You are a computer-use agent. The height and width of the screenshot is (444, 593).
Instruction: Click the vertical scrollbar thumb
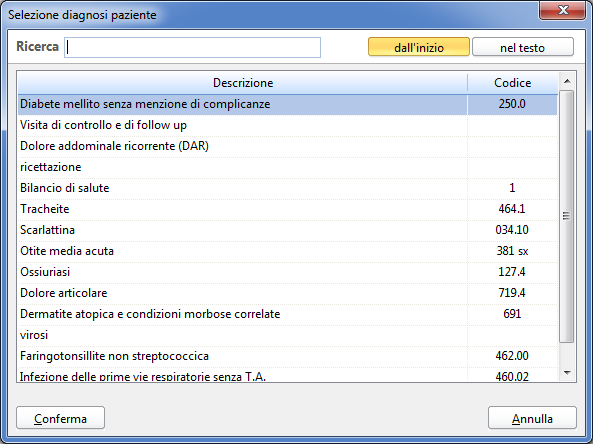click(567, 216)
